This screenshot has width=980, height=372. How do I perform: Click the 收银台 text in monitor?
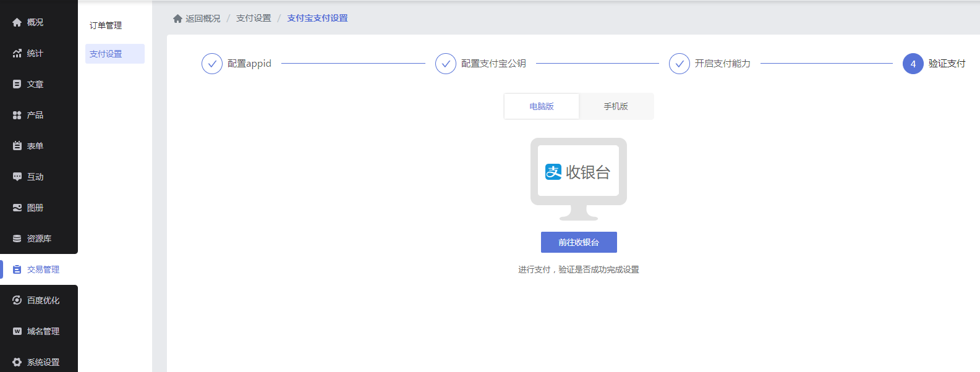pyautogui.click(x=588, y=172)
